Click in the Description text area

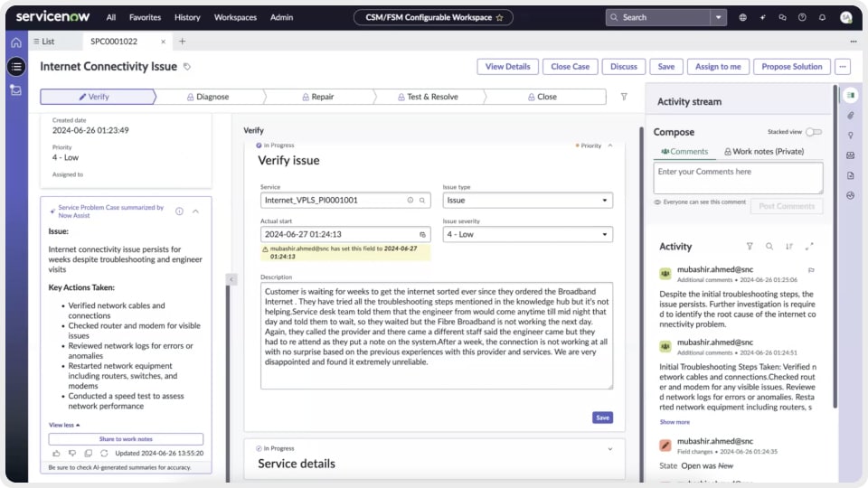pos(436,336)
